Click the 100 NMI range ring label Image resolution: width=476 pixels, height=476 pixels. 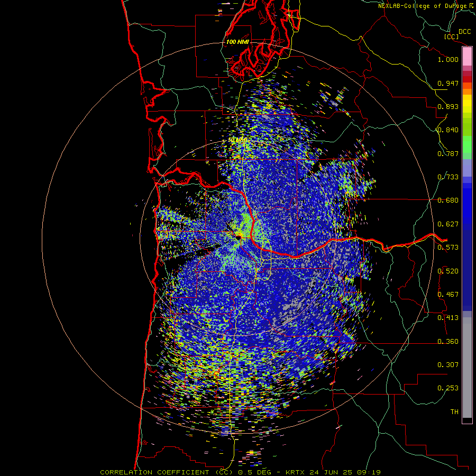[237, 42]
